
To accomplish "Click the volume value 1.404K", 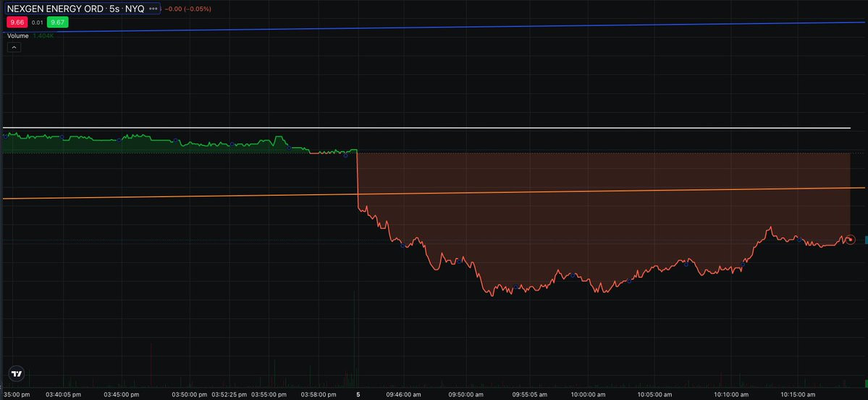I will tap(43, 36).
